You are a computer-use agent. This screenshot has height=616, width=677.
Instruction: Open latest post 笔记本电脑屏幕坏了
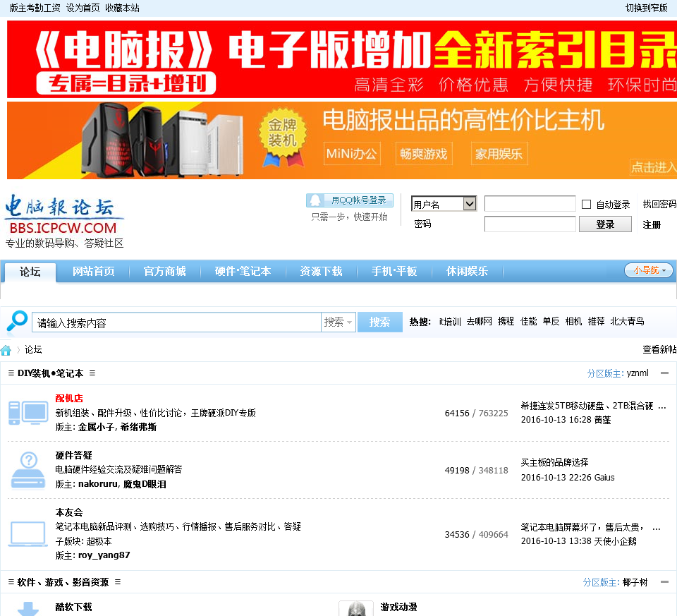pos(591,527)
